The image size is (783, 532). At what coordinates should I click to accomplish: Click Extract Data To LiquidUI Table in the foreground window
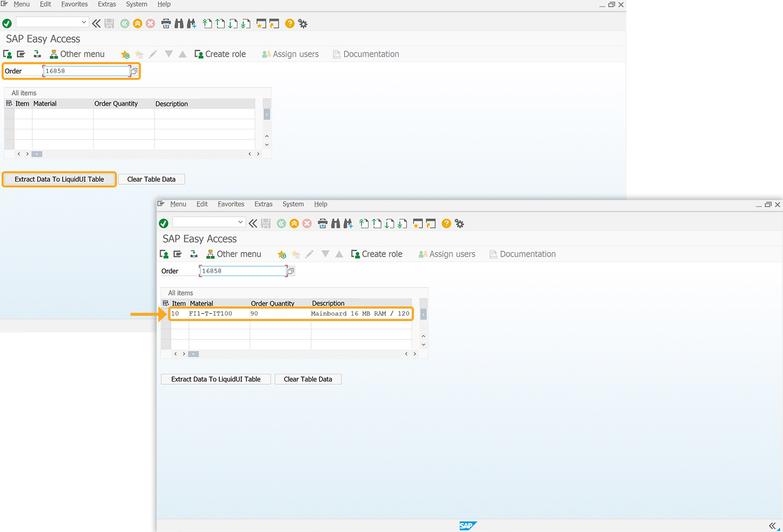click(x=216, y=379)
